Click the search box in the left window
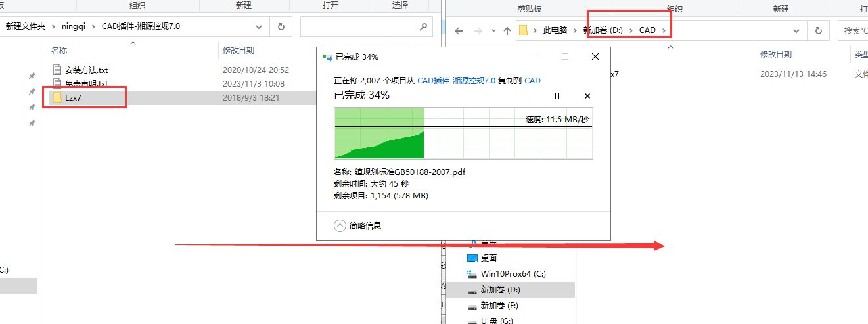The height and width of the screenshot is (324, 868). coord(367,26)
